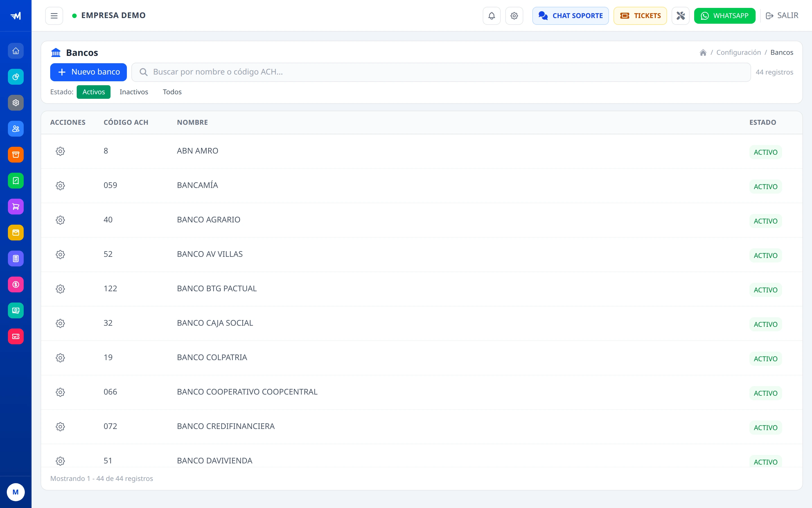Open the Tickets button

click(640, 16)
